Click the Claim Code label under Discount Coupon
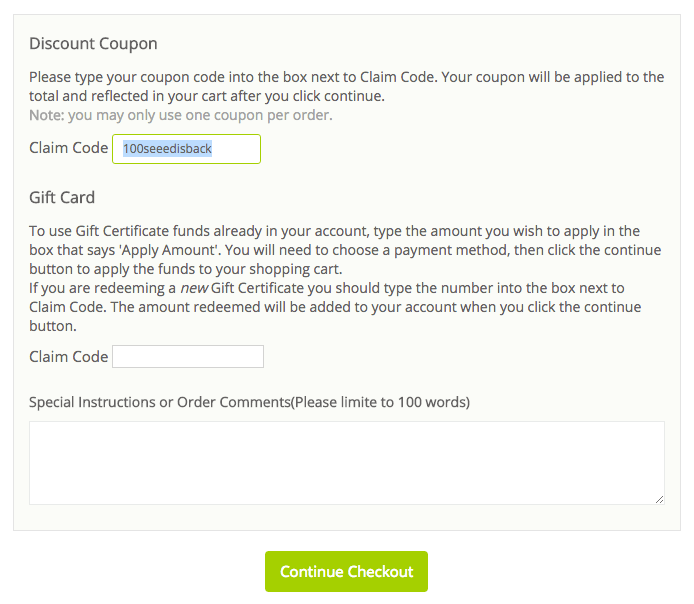Image resolution: width=694 pixels, height=604 pixels. point(68,148)
